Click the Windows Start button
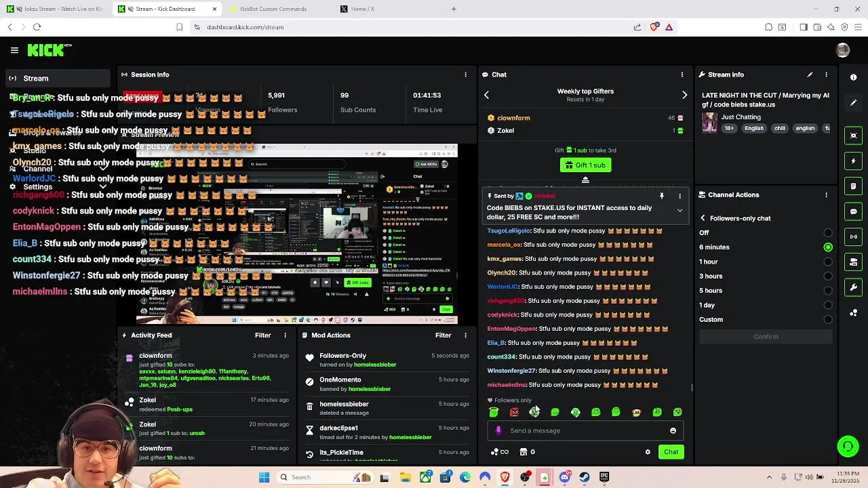 (264, 477)
